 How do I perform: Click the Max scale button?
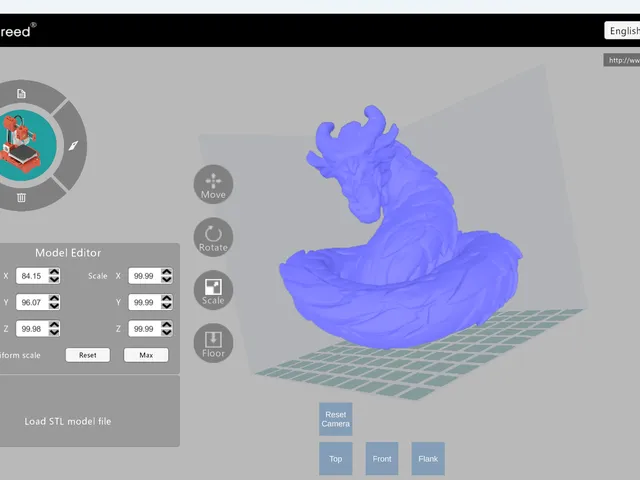coord(146,355)
